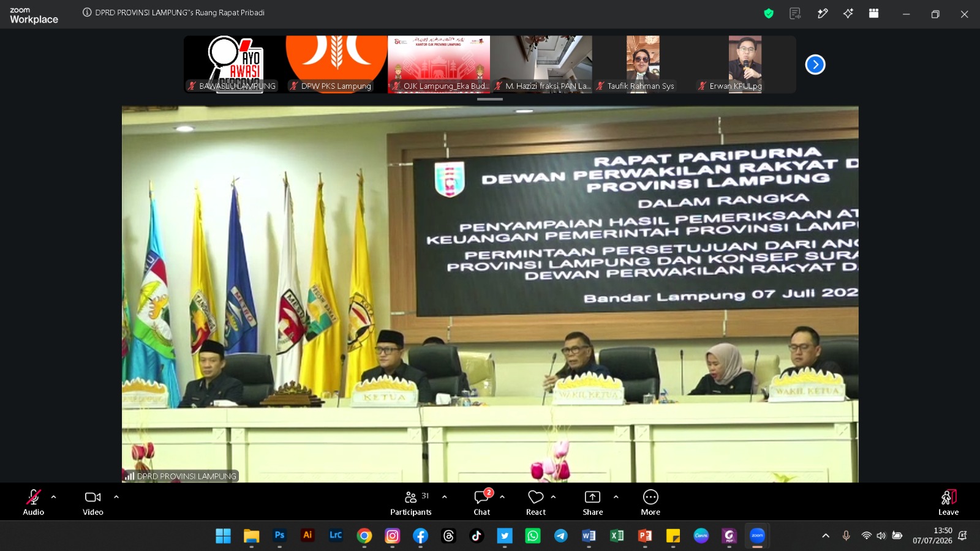Select the BAWASLU LAMPUNG participant thumbnail
The width and height of the screenshot is (980, 551).
(x=235, y=64)
